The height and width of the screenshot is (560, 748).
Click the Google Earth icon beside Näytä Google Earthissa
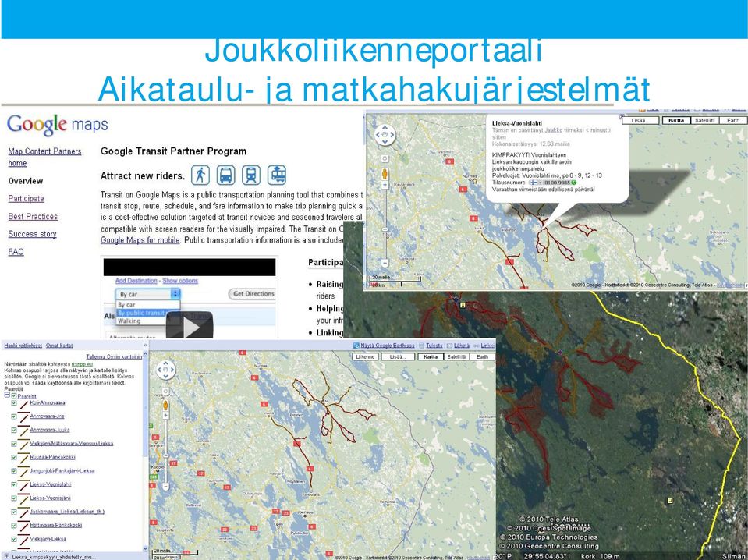(x=356, y=346)
